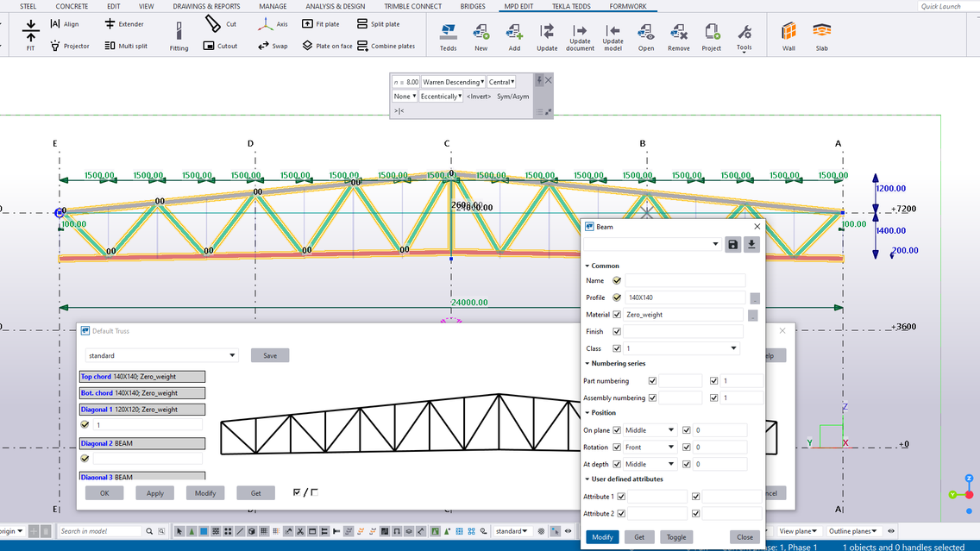Screen dimensions: 980x551
Task: Click Toggle button in Beam dialog
Action: tap(676, 536)
